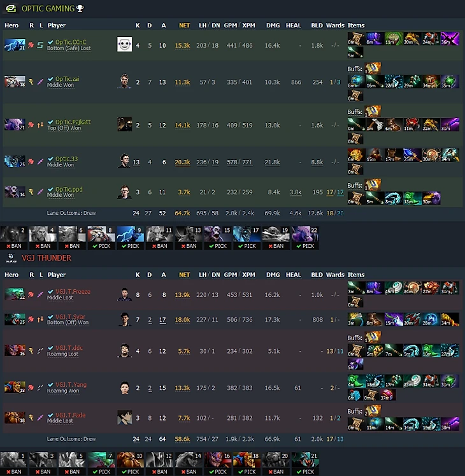This screenshot has width=465, height=476.
Task: Open the OpTic.zai player profile link
Action: pos(67,79)
